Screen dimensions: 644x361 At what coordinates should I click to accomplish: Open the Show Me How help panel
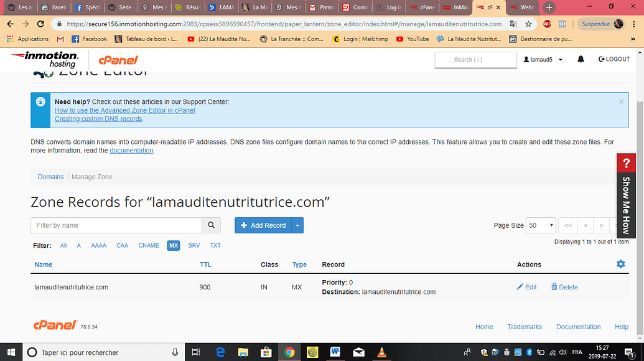coord(625,196)
